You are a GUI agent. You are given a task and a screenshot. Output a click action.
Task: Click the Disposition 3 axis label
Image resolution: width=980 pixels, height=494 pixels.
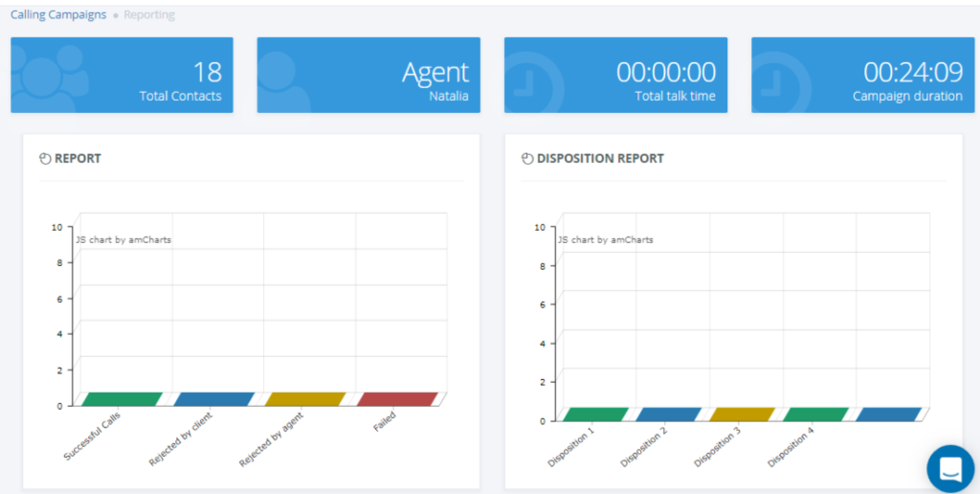(x=718, y=448)
